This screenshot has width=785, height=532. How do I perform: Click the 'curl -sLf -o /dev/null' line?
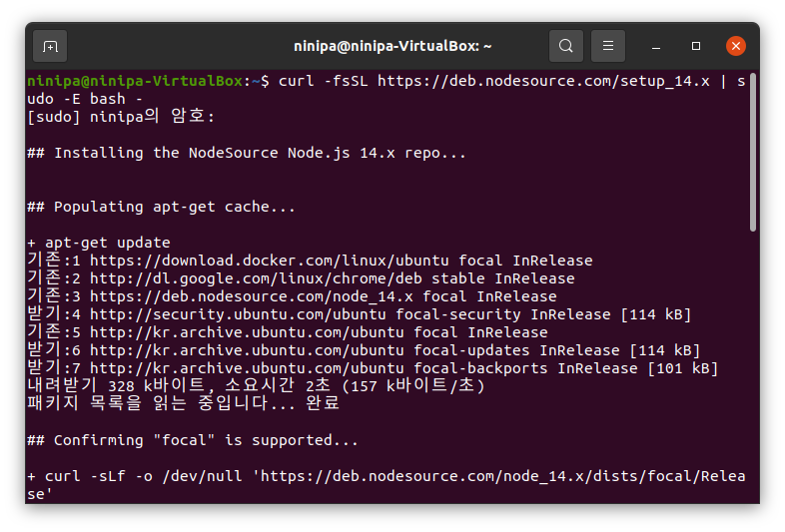pos(386,485)
